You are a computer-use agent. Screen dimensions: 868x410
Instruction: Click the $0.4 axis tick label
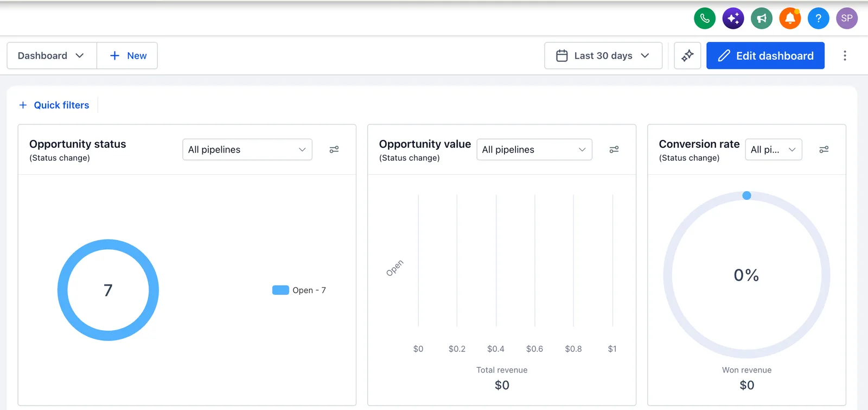[496, 349]
